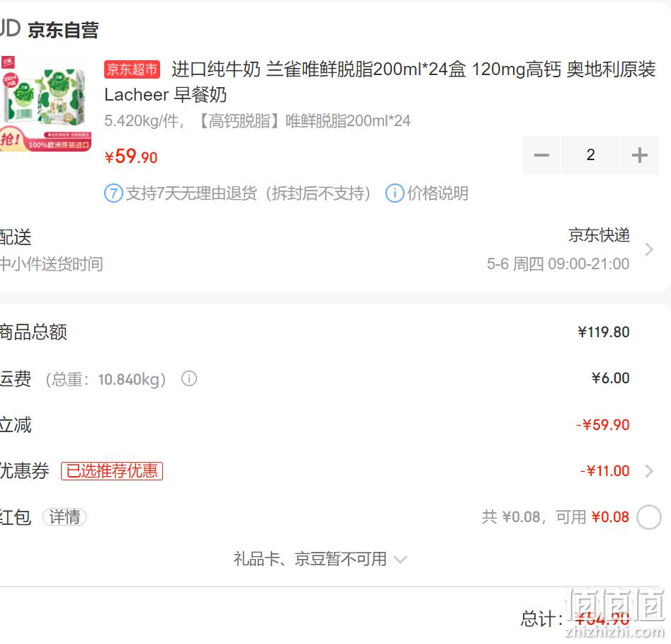671x644 pixels.
Task: Open the product title 进口纯牛奶 兰雀唯鲜脱脂
Action: (x=380, y=81)
